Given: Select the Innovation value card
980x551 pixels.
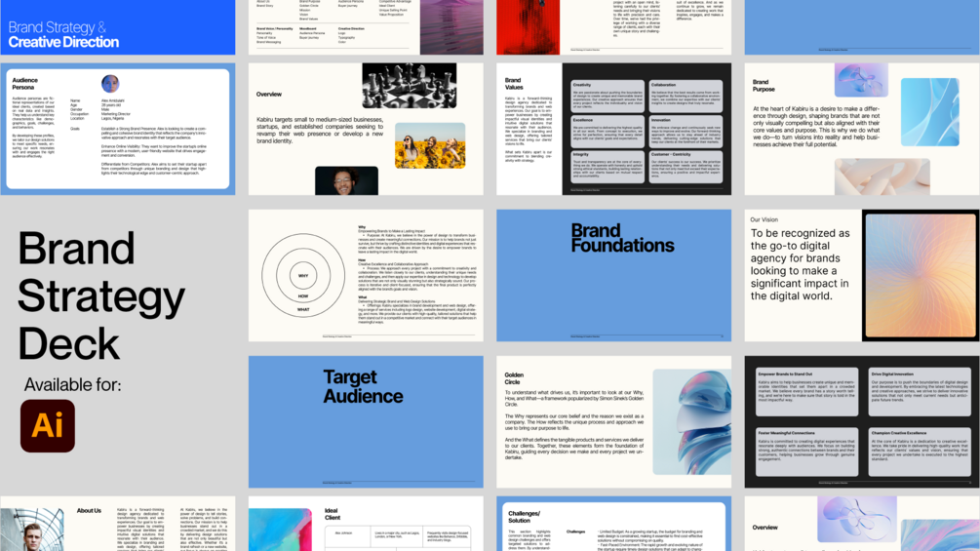Looking at the screenshot, I should click(686, 132).
